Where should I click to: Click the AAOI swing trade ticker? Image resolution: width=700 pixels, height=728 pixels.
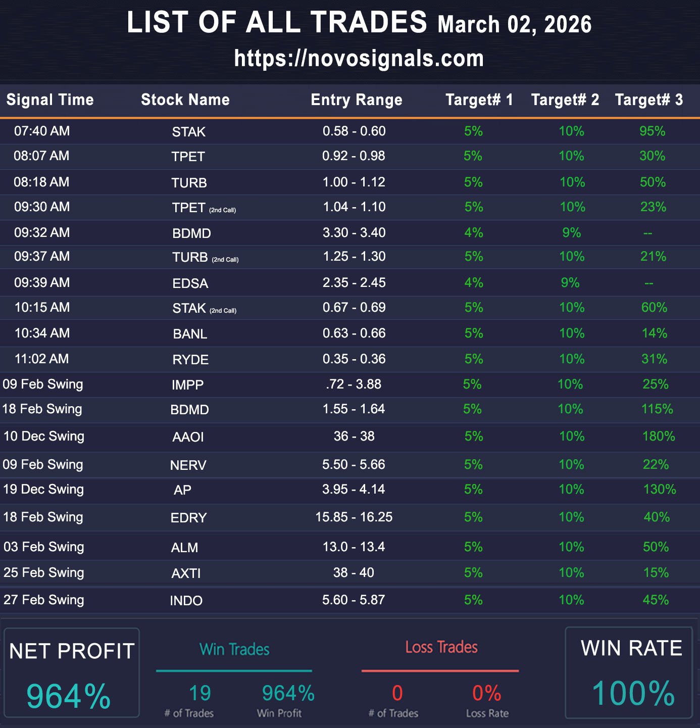click(x=188, y=437)
